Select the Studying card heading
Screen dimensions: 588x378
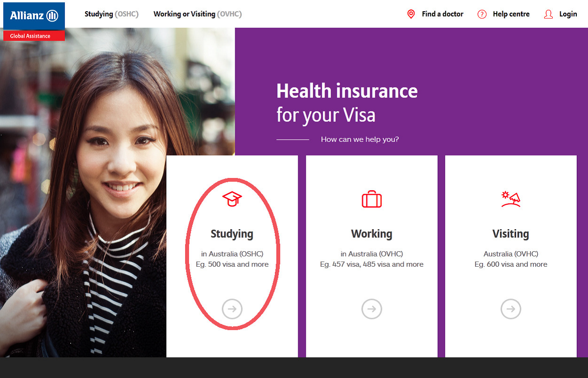pyautogui.click(x=232, y=234)
